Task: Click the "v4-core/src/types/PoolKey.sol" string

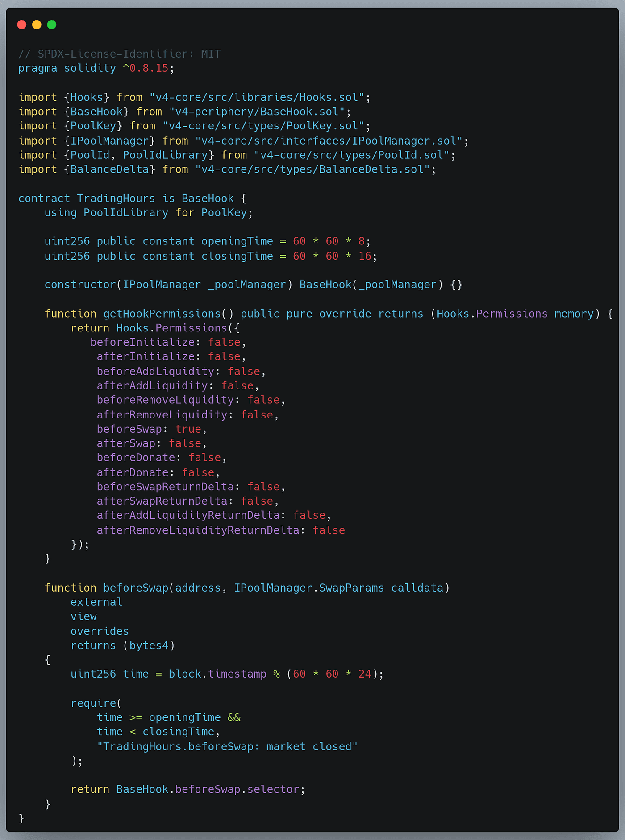Action: point(263,126)
